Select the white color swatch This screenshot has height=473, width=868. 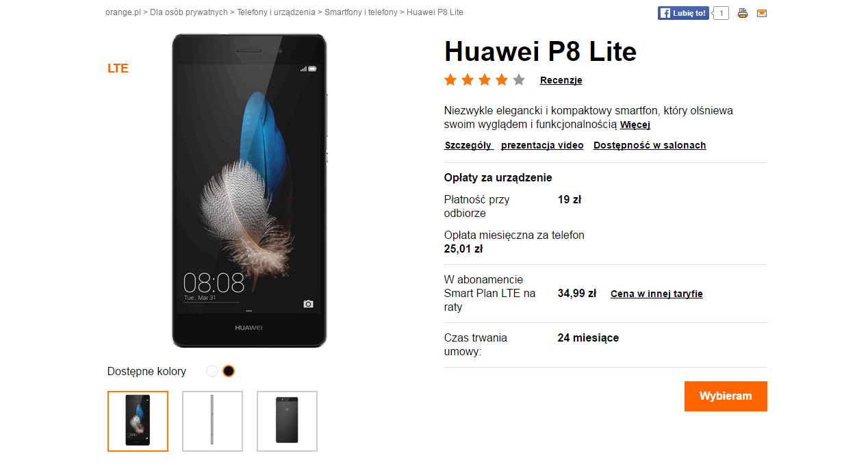[x=212, y=371]
